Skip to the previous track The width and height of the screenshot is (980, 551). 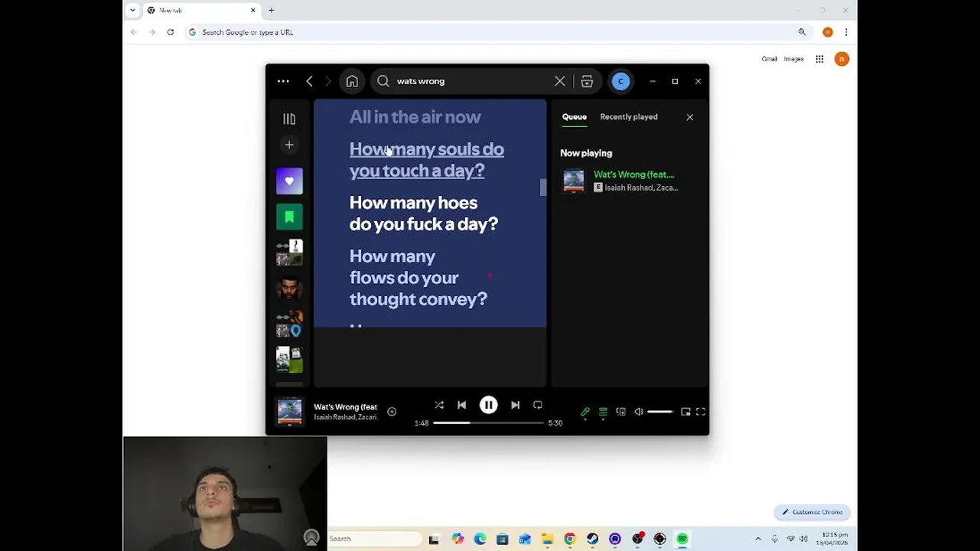[x=461, y=405]
